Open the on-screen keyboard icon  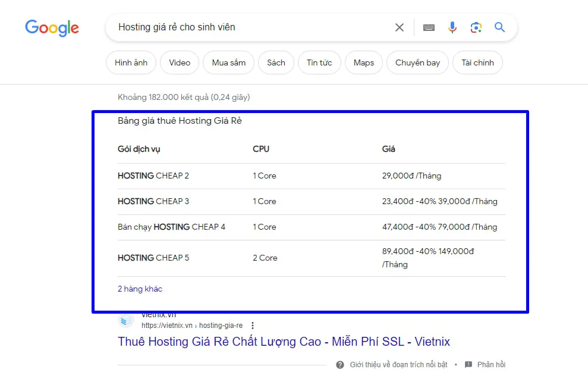[x=428, y=27]
